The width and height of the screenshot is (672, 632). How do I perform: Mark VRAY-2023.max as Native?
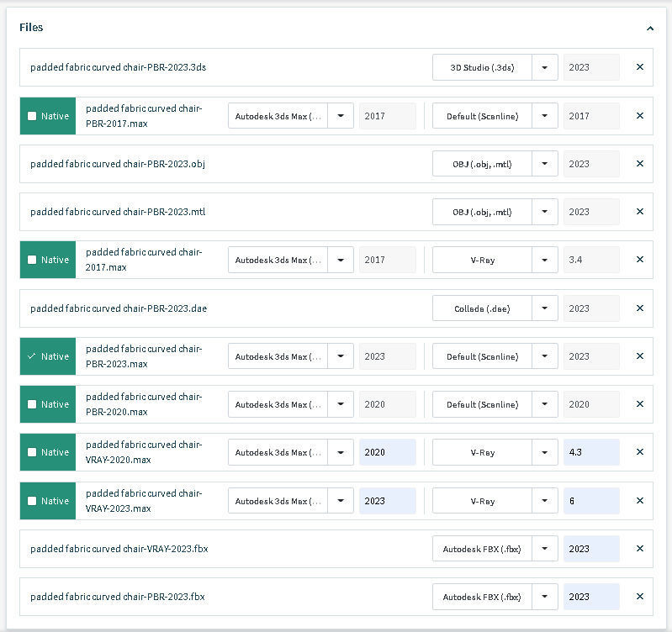click(x=32, y=501)
